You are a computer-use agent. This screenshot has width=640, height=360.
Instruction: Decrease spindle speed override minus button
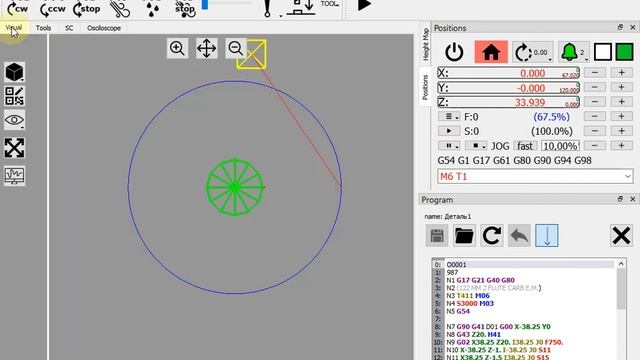pyautogui.click(x=595, y=131)
